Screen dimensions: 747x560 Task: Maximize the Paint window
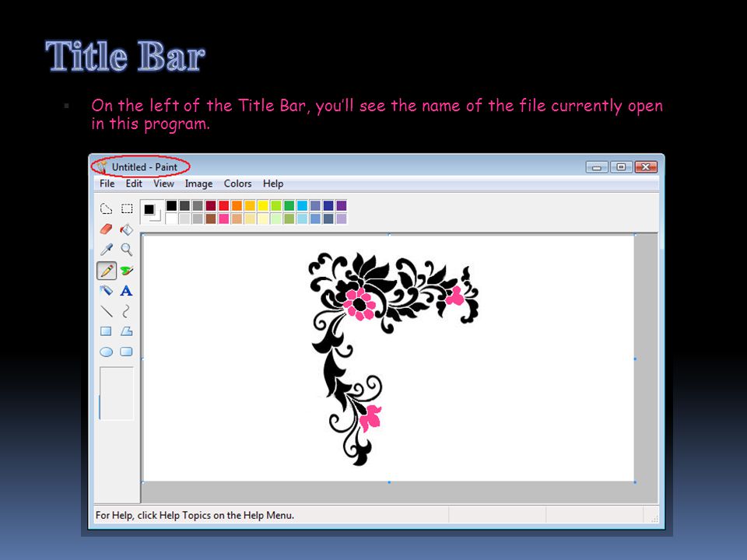621,166
